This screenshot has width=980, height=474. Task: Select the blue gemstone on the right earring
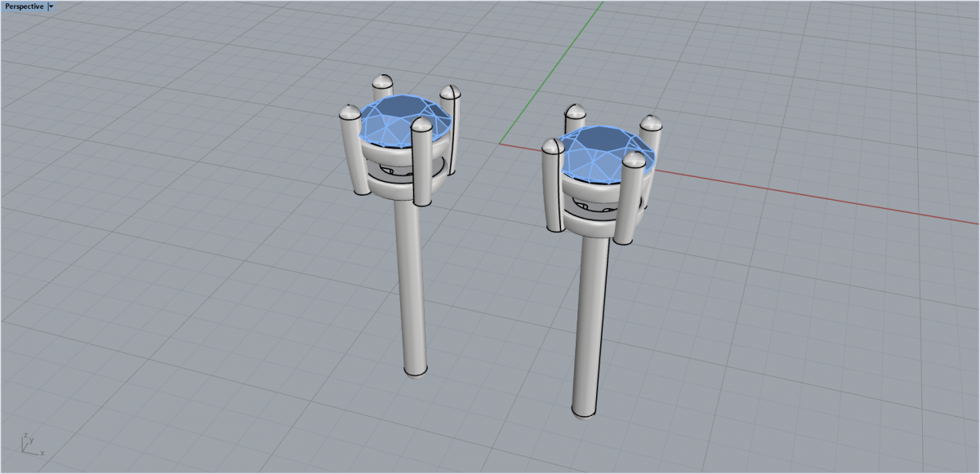(605, 153)
